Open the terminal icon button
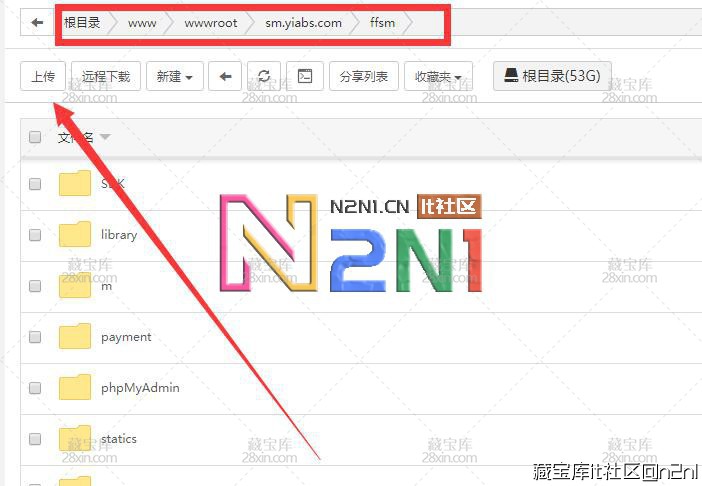Screen dimensions: 702x486 [305, 76]
